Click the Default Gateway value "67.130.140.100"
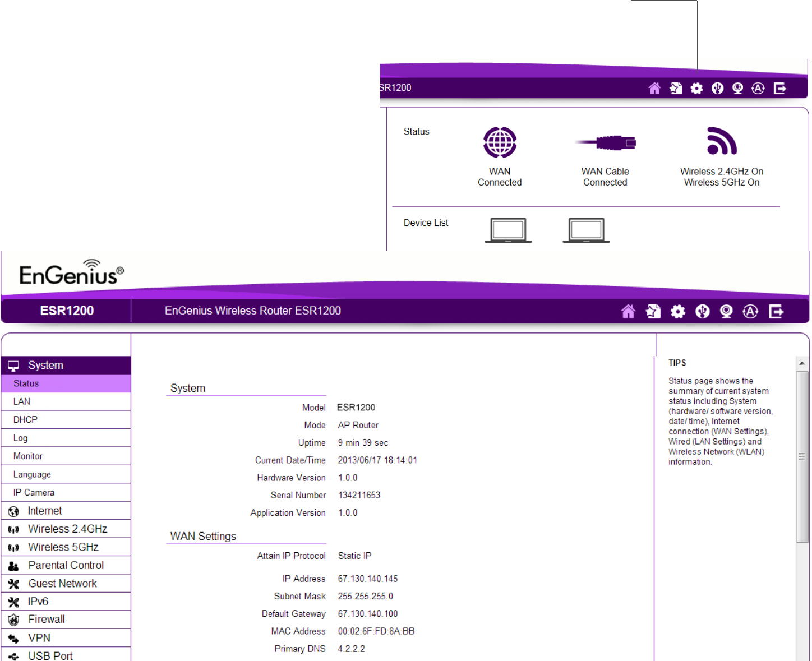Screen dimensions: 812x661 pyautogui.click(x=368, y=614)
